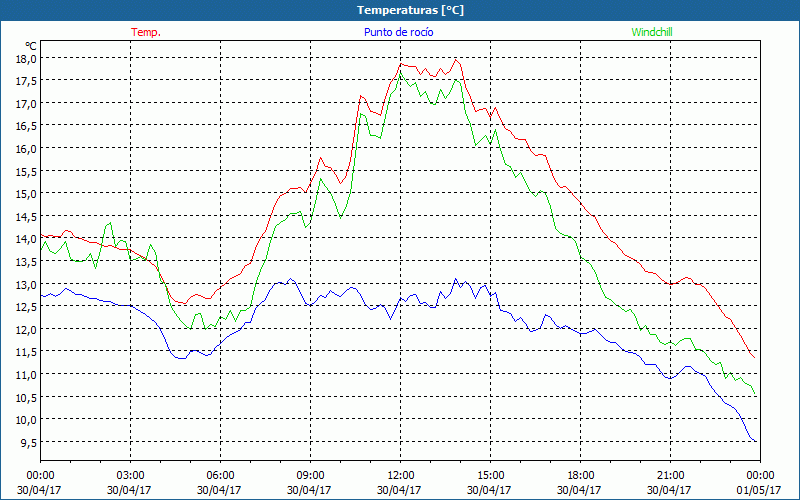Screen dimensions: 800x500
Task: Click the 00:00 label above 30/04/17
Action: pyautogui.click(x=40, y=475)
